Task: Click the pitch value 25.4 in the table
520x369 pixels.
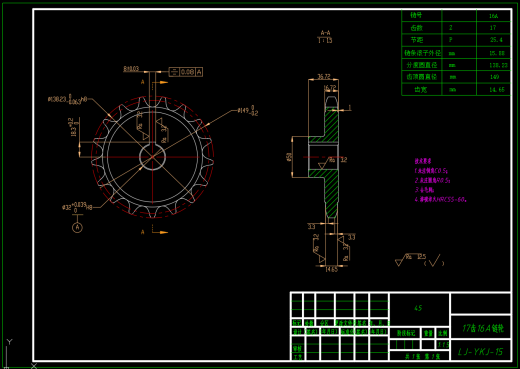Action: [496, 40]
